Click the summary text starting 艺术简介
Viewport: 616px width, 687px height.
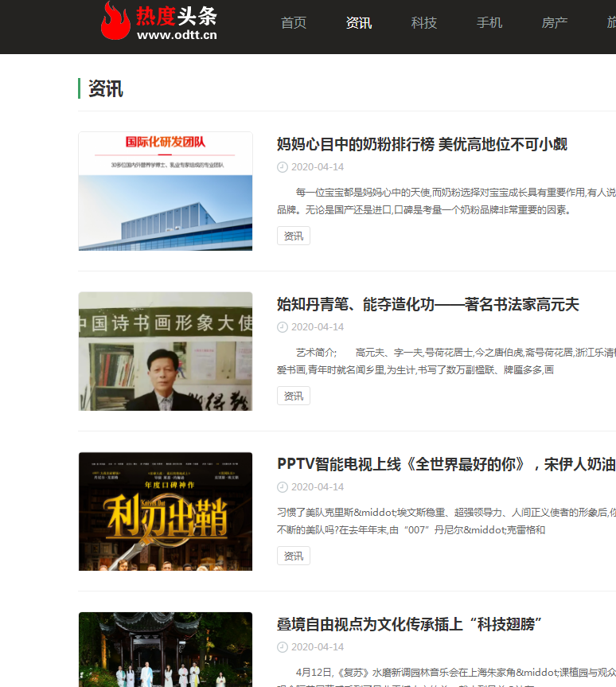tap(446, 361)
